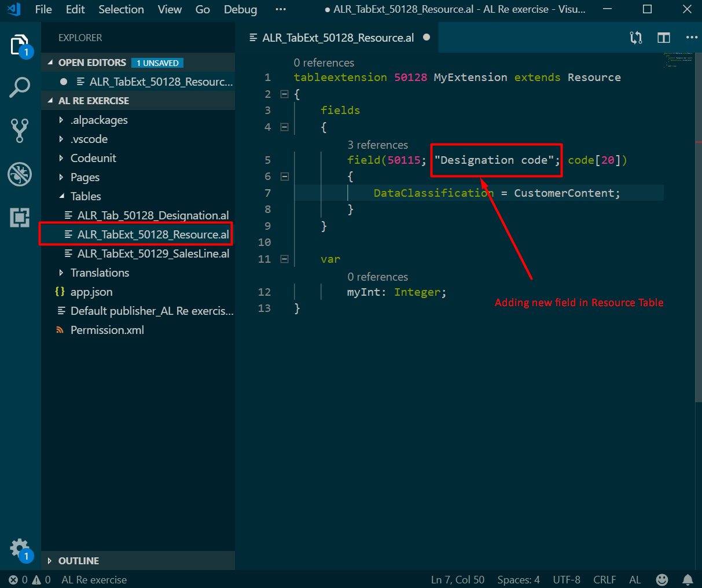Change end of line sequence via CRLF
702x588 pixels.
[x=605, y=580]
